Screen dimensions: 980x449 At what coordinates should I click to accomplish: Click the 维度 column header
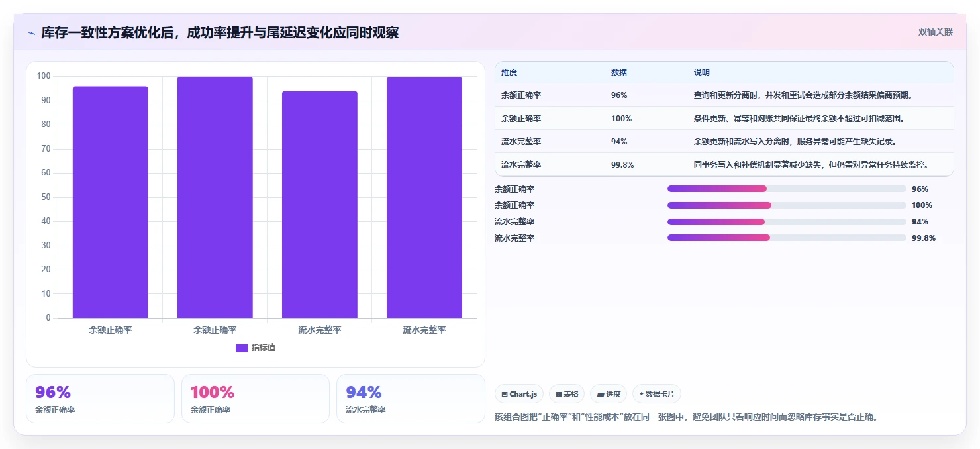coord(509,72)
